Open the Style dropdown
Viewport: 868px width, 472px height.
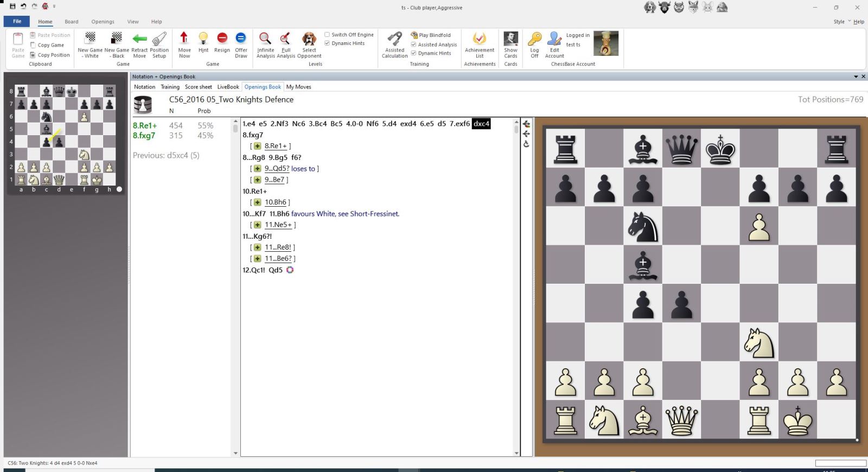842,22
